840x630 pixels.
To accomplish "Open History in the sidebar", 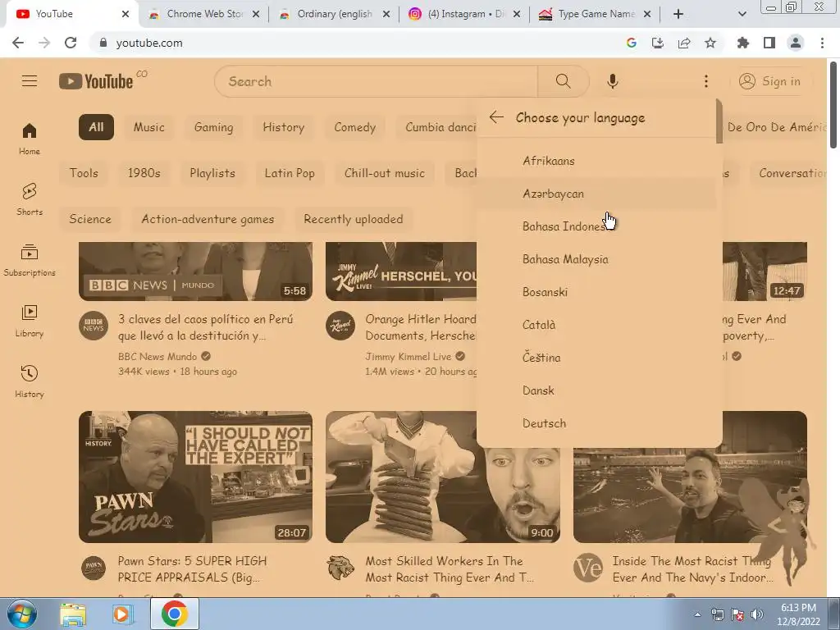I will click(x=30, y=381).
